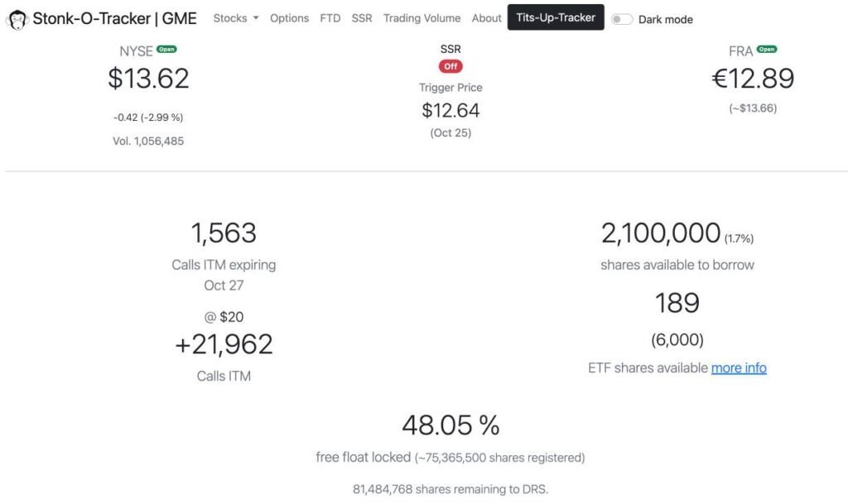Click the $13.62 NYSE price
Screen dimensions: 848x504
[148, 79]
